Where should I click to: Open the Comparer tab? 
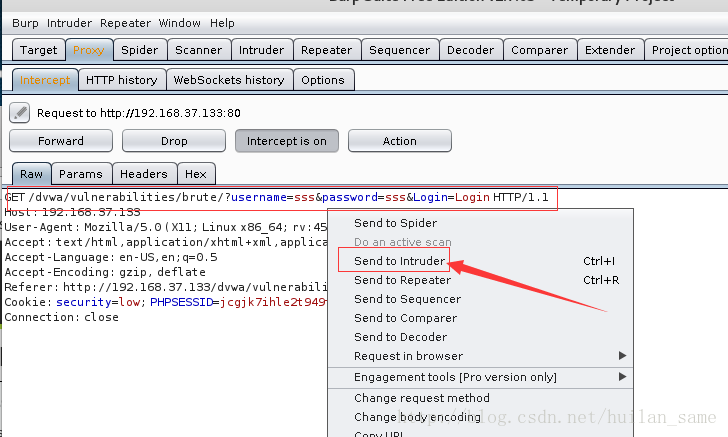(x=540, y=50)
